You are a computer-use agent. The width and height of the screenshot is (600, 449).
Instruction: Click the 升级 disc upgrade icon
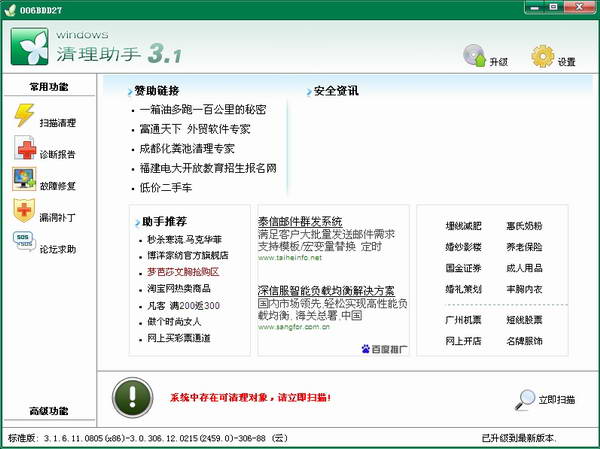pos(474,56)
